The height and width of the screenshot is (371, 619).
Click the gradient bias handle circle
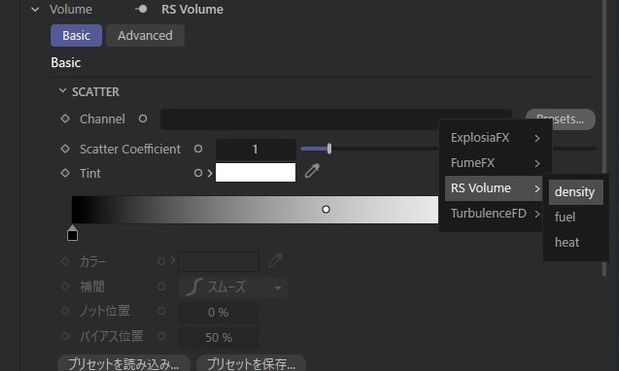[x=326, y=209]
